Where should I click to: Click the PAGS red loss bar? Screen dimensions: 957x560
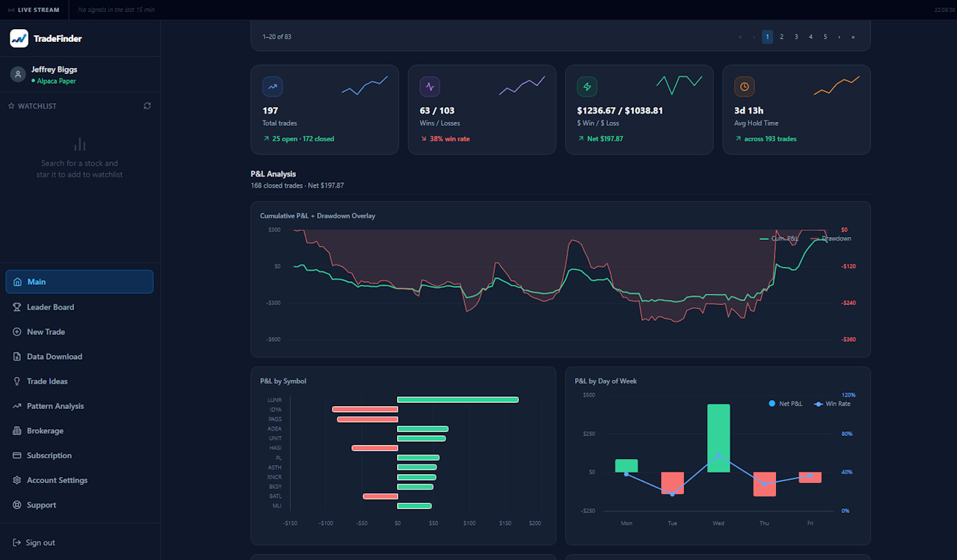pyautogui.click(x=367, y=419)
